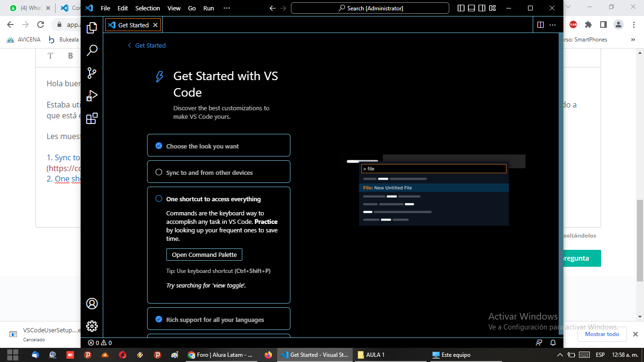Screen dimensions: 644x362
Task: Toggle bottom panel layout icon
Action: click(471, 8)
